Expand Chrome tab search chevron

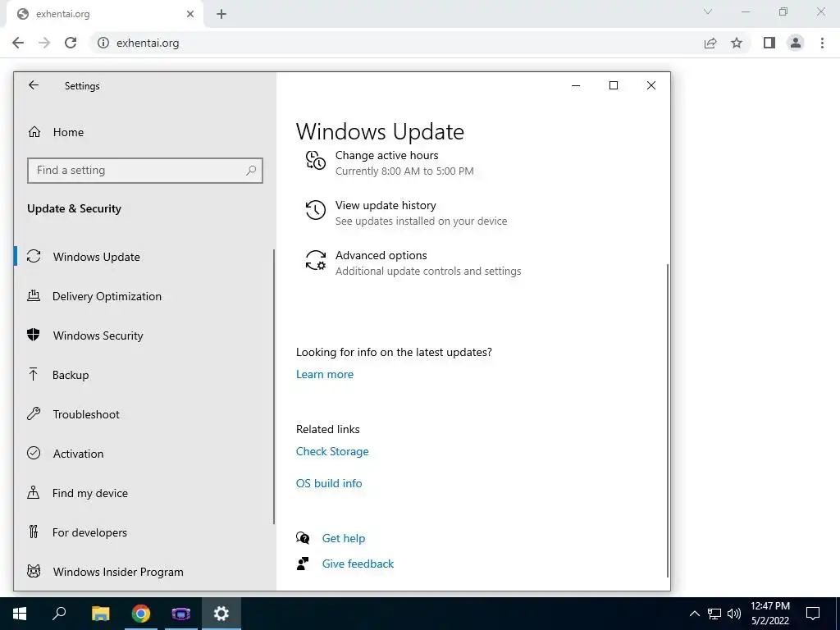tap(708, 11)
